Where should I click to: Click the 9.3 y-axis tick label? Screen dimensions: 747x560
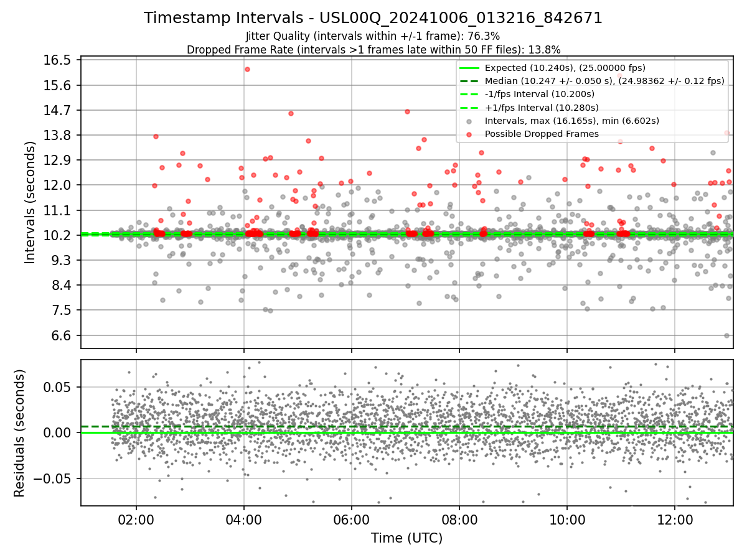pos(61,260)
